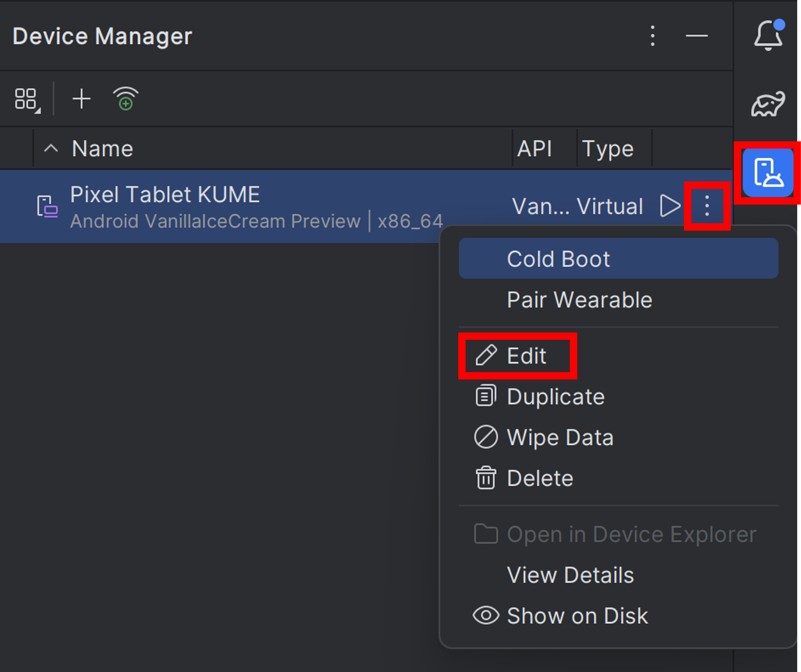This screenshot has height=672, width=801.
Task: Pair device using Wi-Fi icon
Action: (x=126, y=99)
